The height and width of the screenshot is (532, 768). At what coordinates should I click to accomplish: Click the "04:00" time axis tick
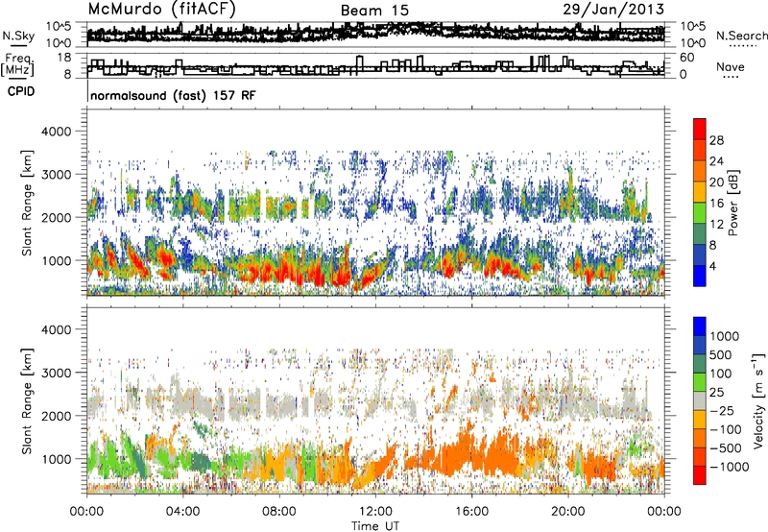pos(182,512)
